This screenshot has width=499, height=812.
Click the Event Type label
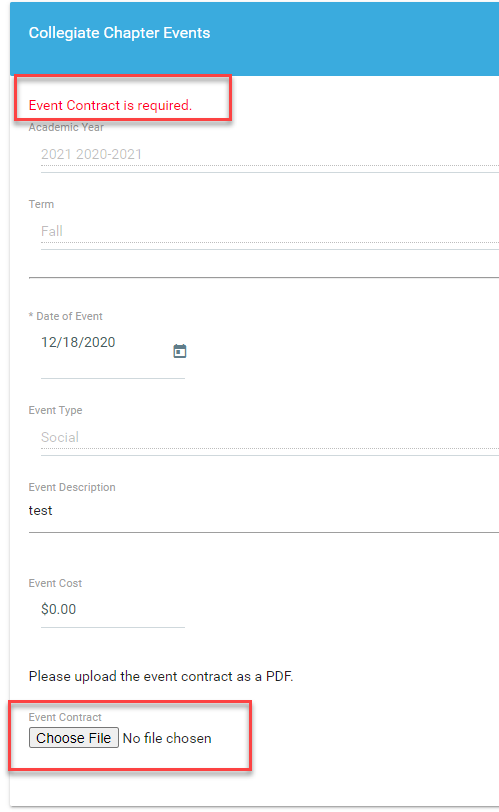[55, 410]
